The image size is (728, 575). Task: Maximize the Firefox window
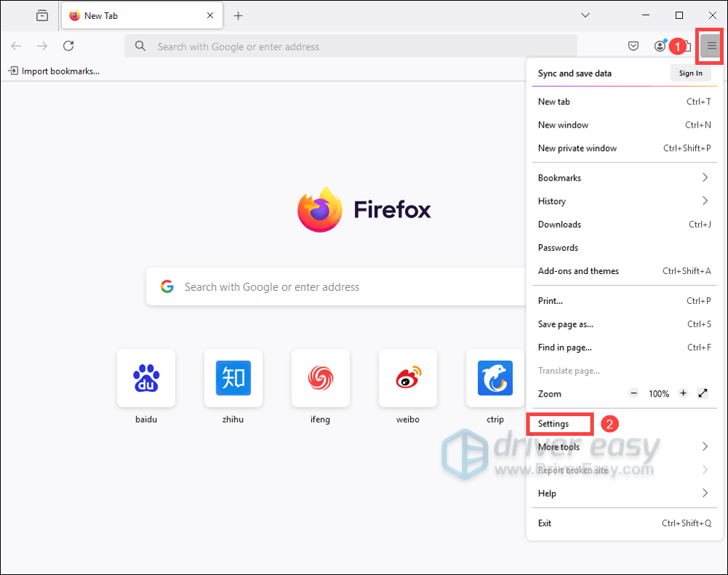679,15
